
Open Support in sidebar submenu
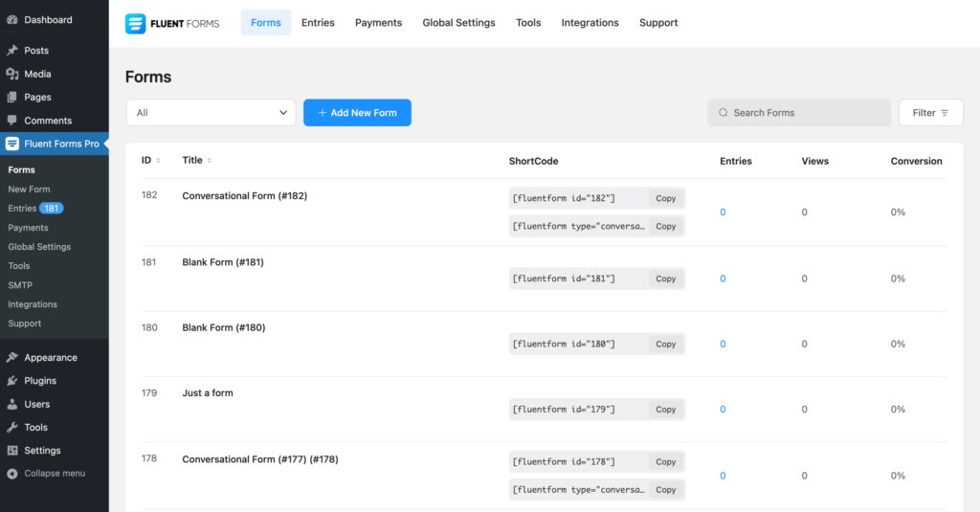click(x=24, y=323)
